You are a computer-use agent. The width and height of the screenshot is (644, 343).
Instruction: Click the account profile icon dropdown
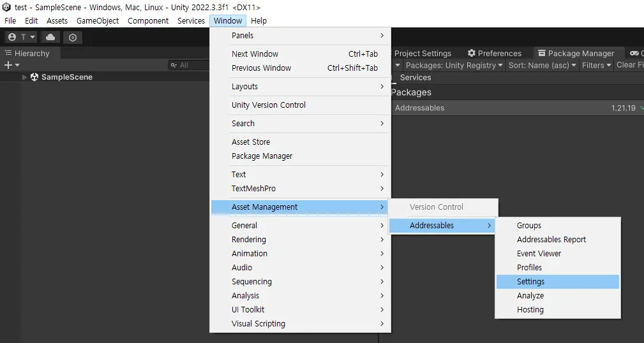21,38
